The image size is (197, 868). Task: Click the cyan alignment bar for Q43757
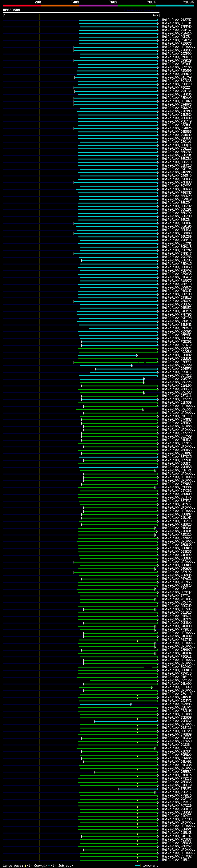119,20
